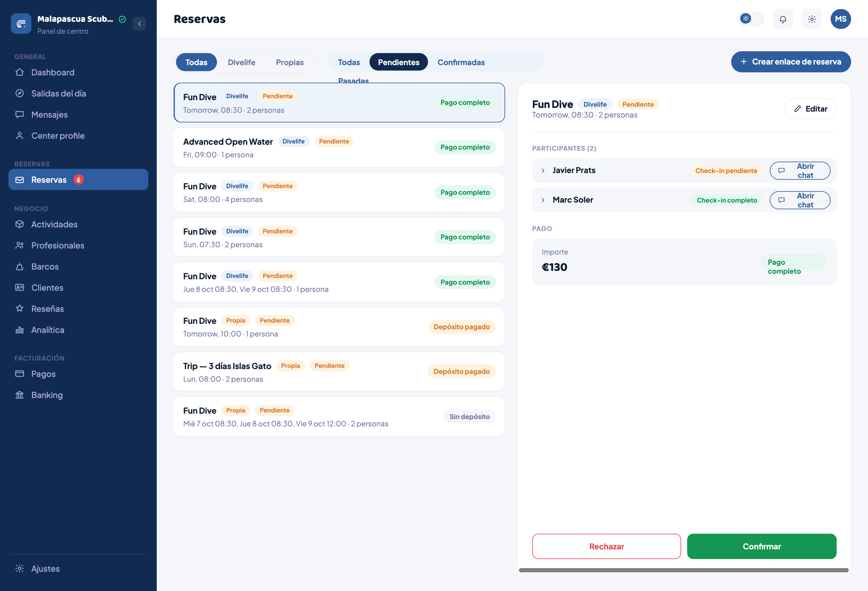The image size is (868, 591).
Task: Open the MS user avatar menu
Action: (x=840, y=19)
